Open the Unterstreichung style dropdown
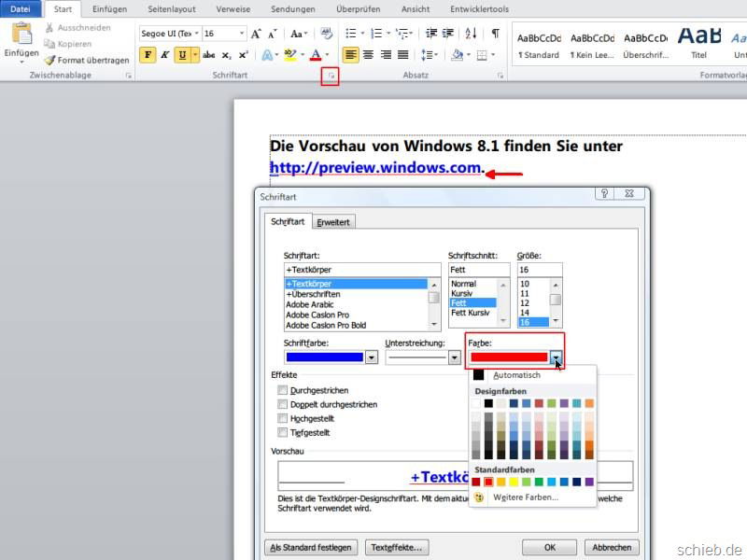The width and height of the screenshot is (747, 560). coord(455,357)
